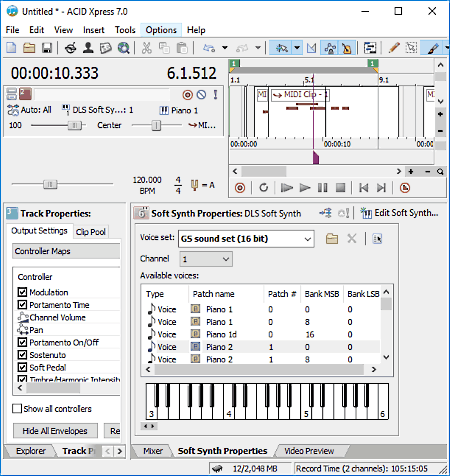
Task: Switch to the Mixer tab
Action: click(x=153, y=451)
